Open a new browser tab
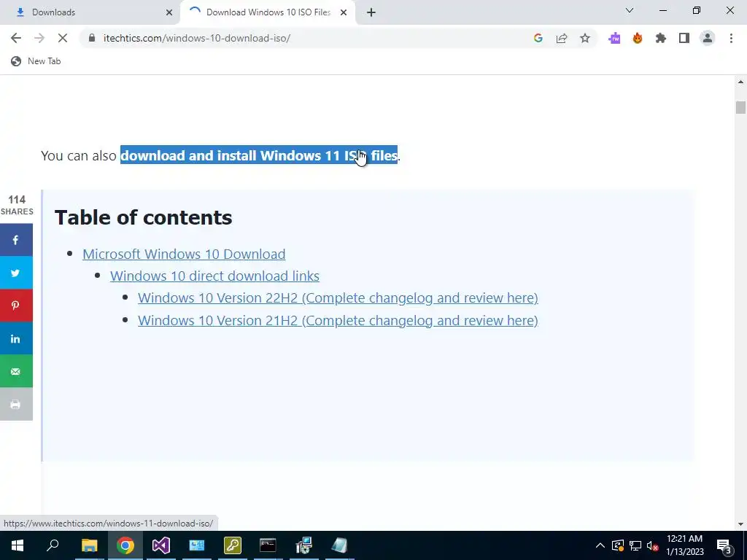Screen dimensions: 747x560 [371, 13]
